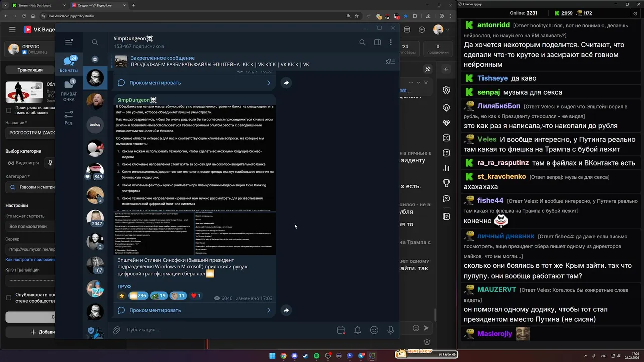Check 'Опубликовать на стене сообщества' checkbox
The height and width of the screenshot is (362, 644).
click(x=8, y=297)
